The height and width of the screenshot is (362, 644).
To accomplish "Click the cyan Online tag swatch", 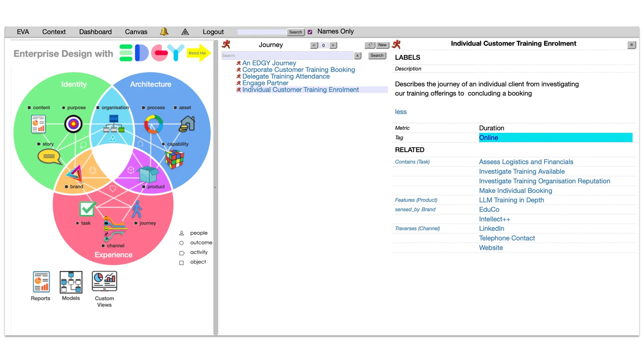I will click(555, 137).
